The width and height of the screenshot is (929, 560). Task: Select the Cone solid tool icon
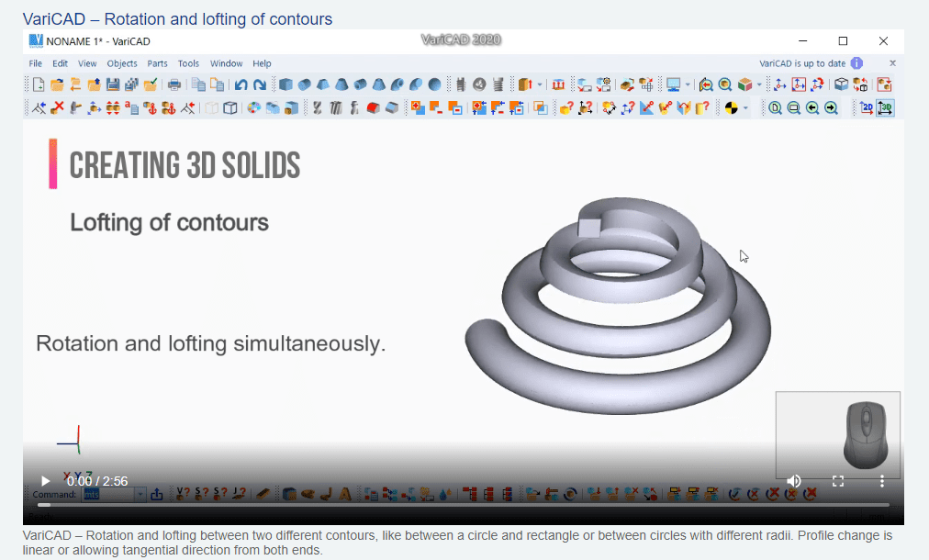(341, 84)
